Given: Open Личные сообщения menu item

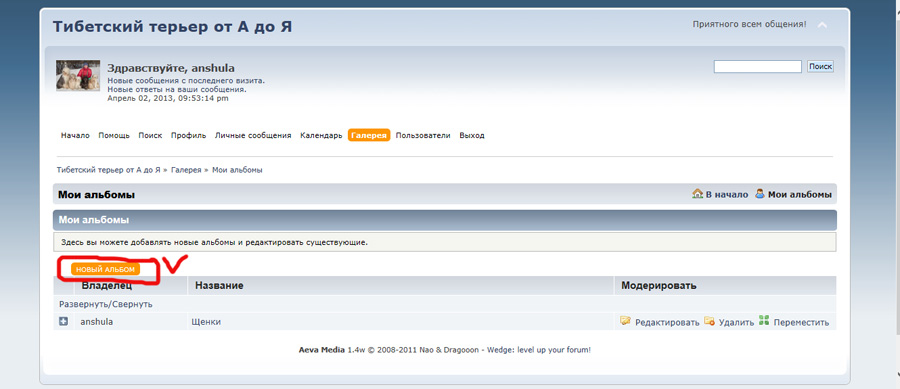Looking at the screenshot, I should click(x=253, y=135).
